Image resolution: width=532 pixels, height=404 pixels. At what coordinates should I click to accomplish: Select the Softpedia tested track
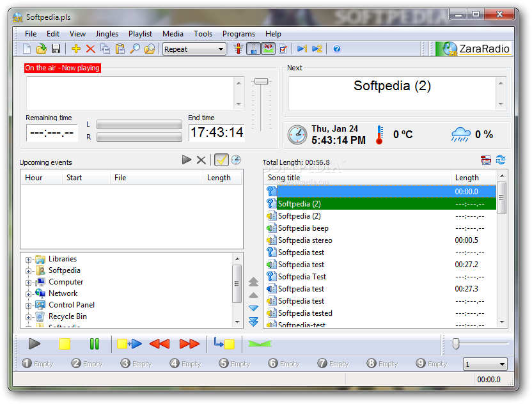tap(380, 313)
